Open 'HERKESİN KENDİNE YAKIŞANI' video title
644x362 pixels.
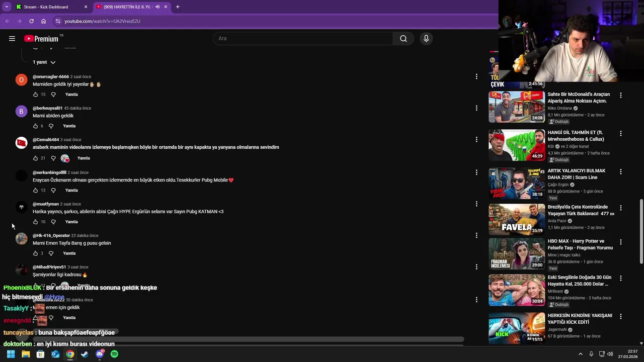coord(580,319)
